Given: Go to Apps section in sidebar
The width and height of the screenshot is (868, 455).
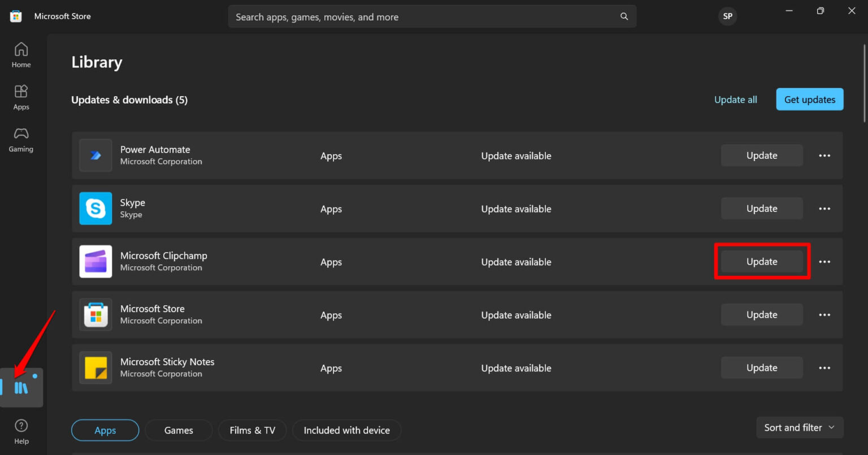Looking at the screenshot, I should [x=21, y=97].
